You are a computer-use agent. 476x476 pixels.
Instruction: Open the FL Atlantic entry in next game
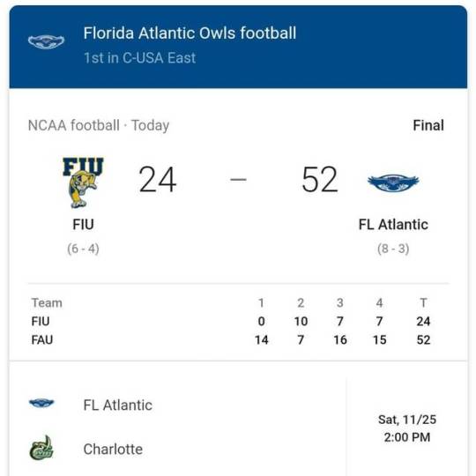coord(118,405)
